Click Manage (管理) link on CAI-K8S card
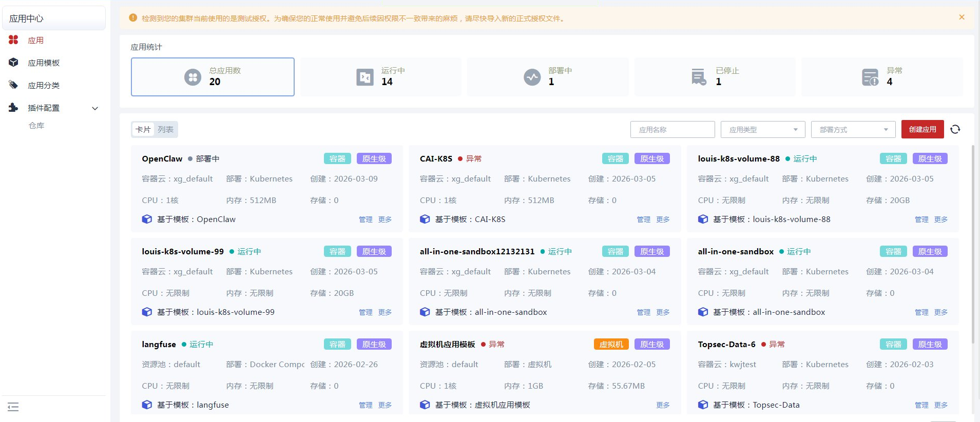Viewport: 980px width, 422px height. point(643,219)
